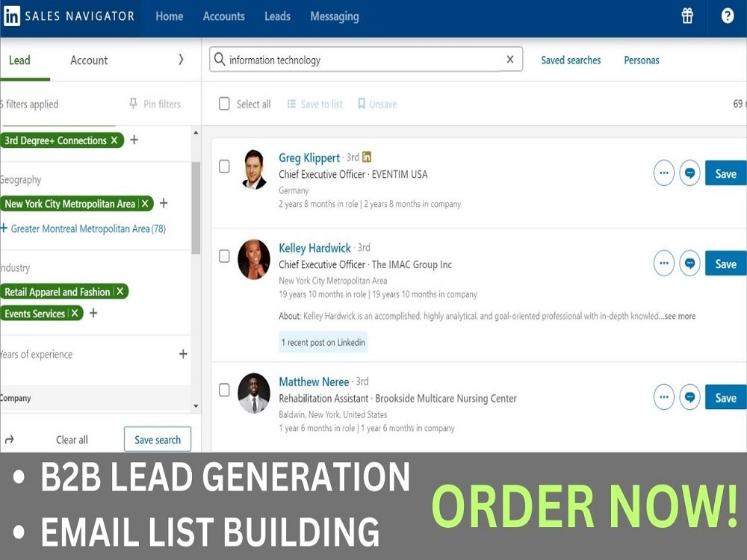Viewport: 747px width, 560px height.
Task: Open the Messaging menu
Action: pos(335,16)
